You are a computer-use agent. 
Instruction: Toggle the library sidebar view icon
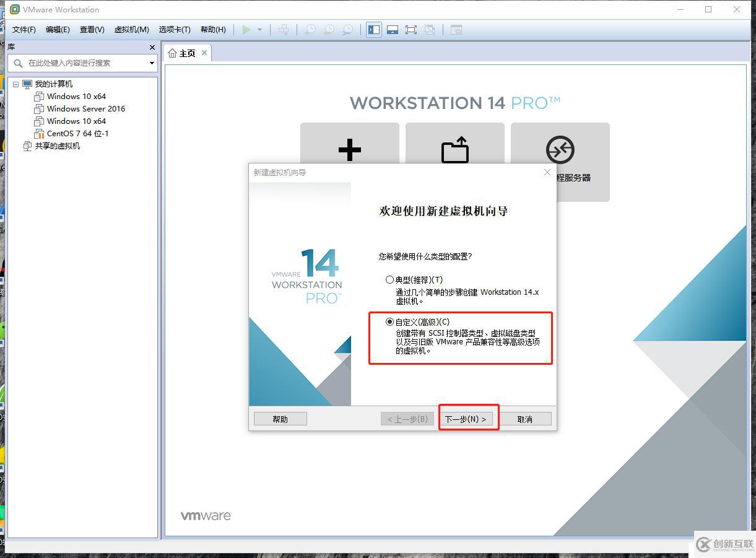pos(374,30)
